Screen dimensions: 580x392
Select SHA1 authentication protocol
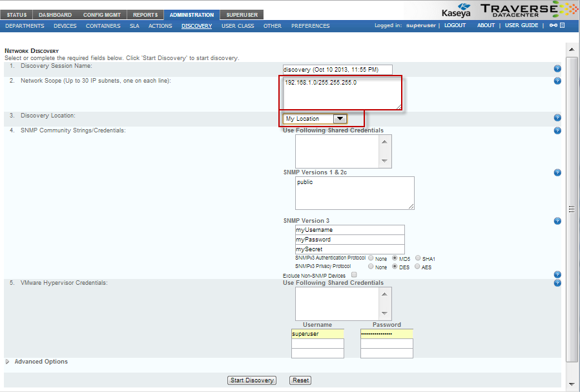point(418,258)
